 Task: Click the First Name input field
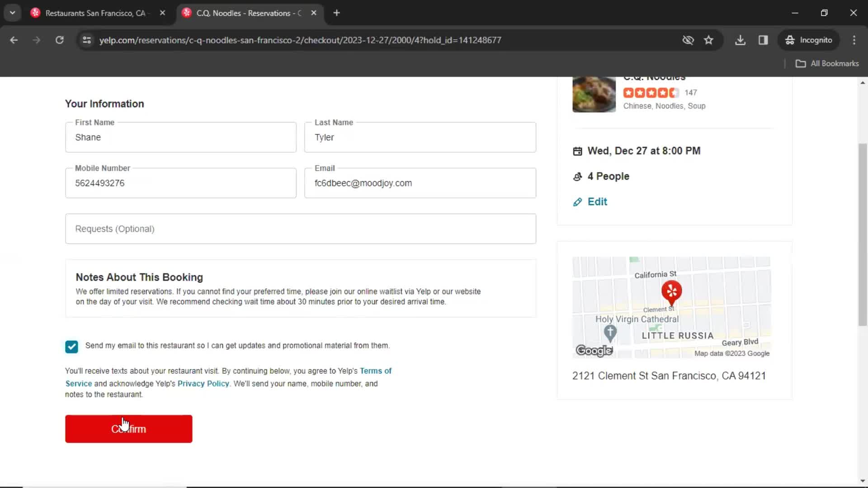click(x=181, y=137)
